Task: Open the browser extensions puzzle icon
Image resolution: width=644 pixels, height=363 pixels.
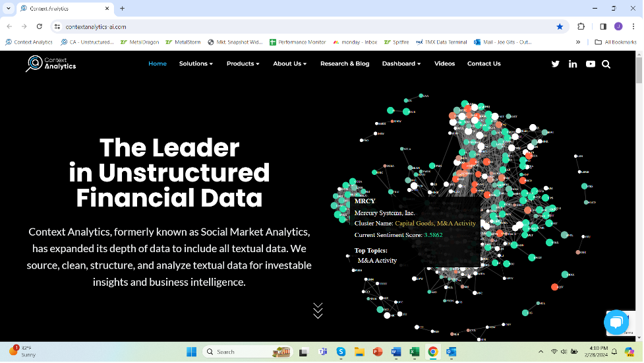Action: point(581,26)
